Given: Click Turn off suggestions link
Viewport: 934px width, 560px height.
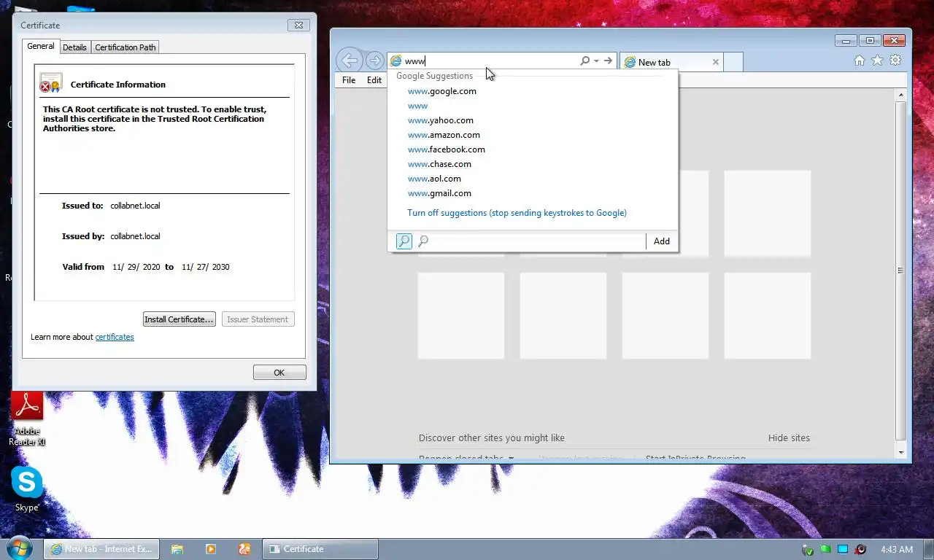Looking at the screenshot, I should [x=517, y=213].
